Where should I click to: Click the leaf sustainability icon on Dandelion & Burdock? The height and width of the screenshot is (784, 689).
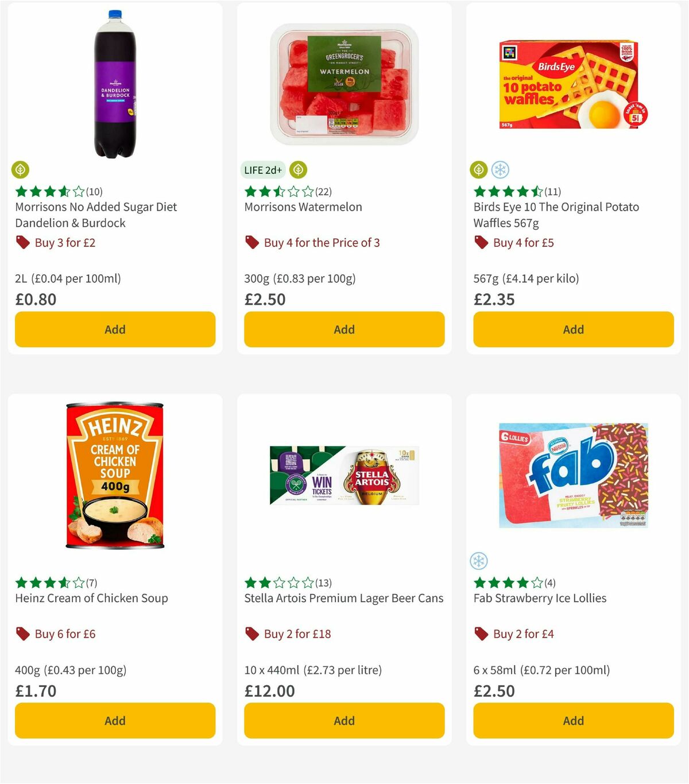[x=21, y=170]
